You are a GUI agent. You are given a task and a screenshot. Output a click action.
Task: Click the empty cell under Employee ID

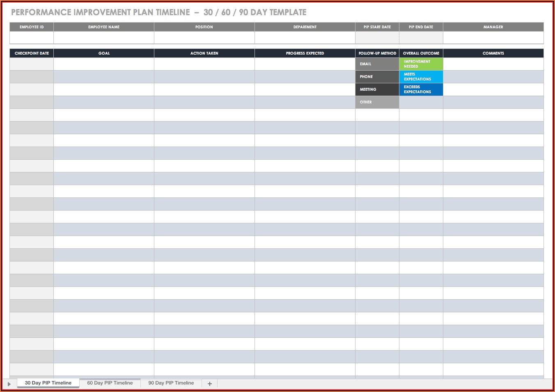tap(32, 38)
